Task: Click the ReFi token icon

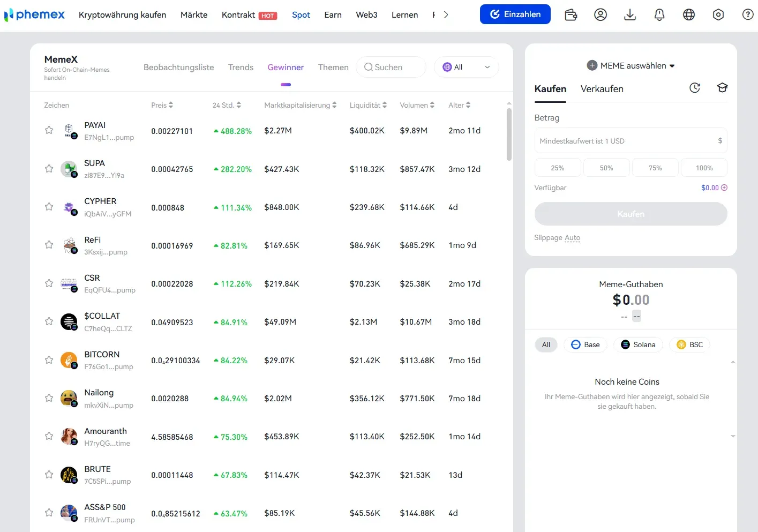Action: click(69, 245)
